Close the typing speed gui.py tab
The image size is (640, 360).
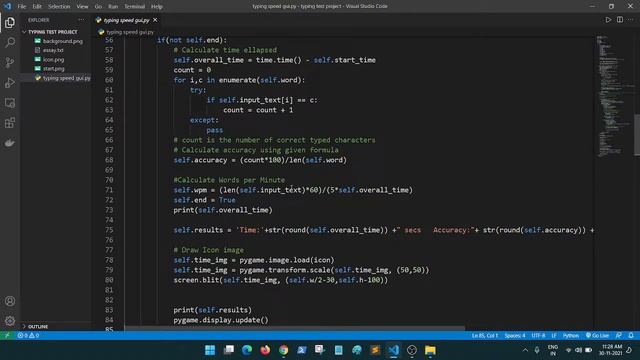point(155,20)
